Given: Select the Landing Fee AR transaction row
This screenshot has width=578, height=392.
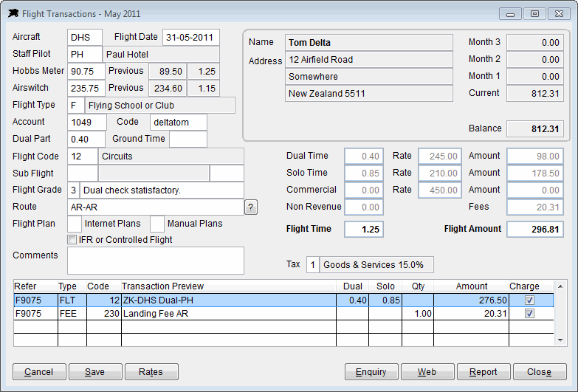Looking at the screenshot, I should click(283, 314).
